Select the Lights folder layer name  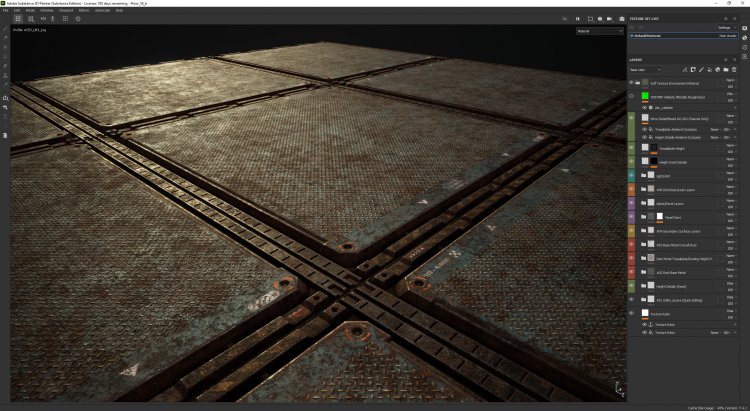pyautogui.click(x=663, y=176)
